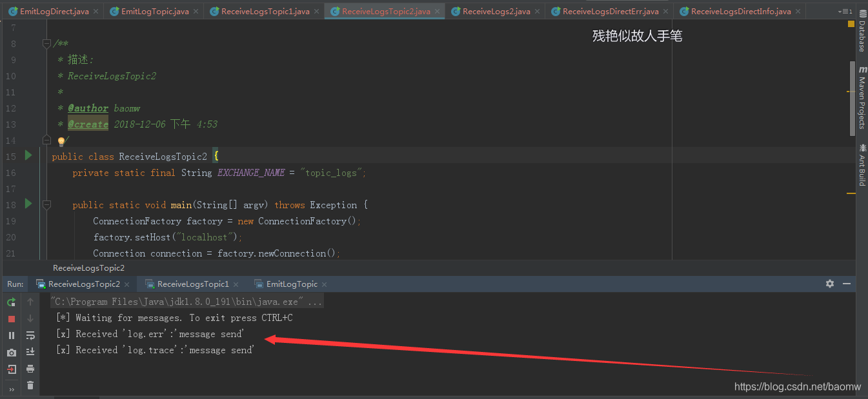Click the down arrow in console toolbar
The image size is (868, 399).
point(30,318)
